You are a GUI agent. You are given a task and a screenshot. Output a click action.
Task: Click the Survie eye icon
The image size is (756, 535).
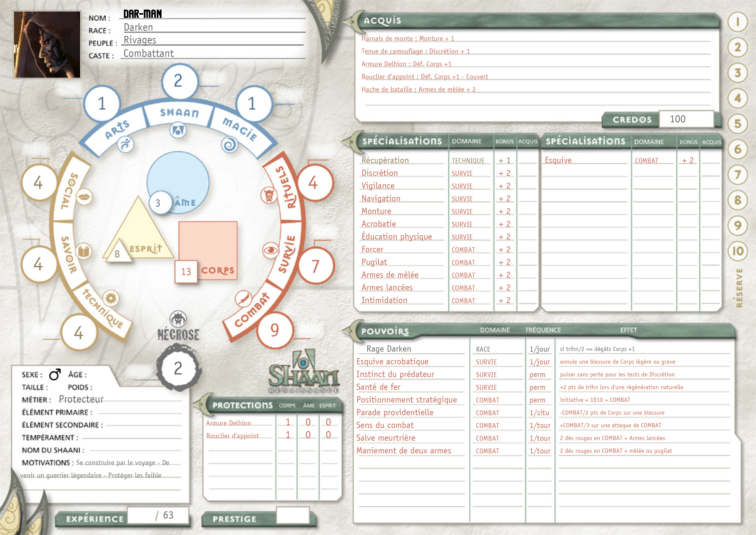pyautogui.click(x=271, y=250)
